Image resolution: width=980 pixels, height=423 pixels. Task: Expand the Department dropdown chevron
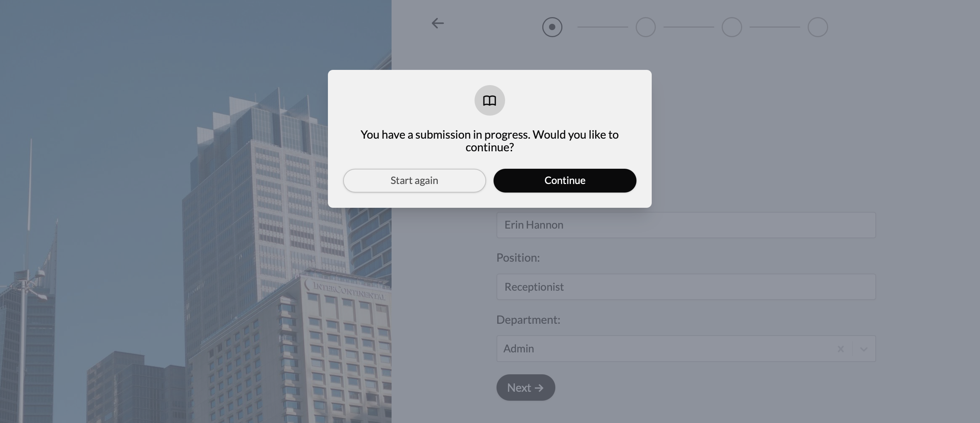click(x=864, y=349)
